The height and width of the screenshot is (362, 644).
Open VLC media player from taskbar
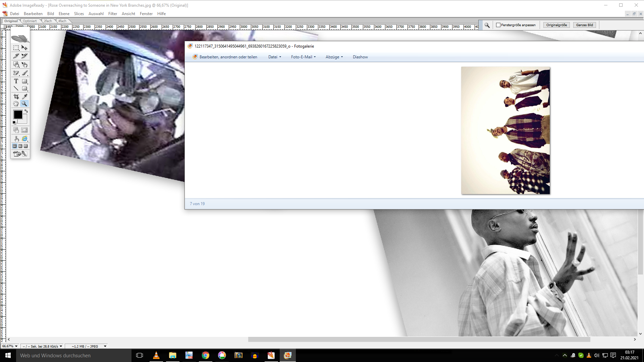pos(156,356)
